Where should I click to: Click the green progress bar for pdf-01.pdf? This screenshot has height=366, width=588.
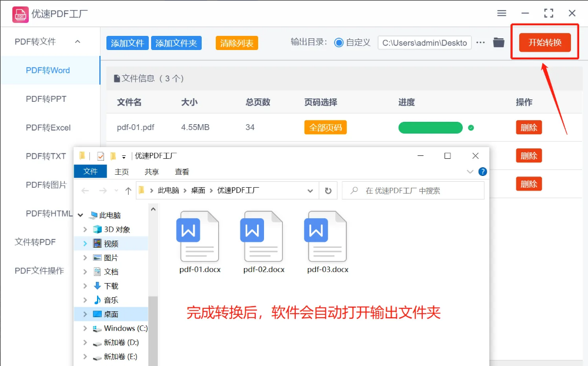coord(430,128)
